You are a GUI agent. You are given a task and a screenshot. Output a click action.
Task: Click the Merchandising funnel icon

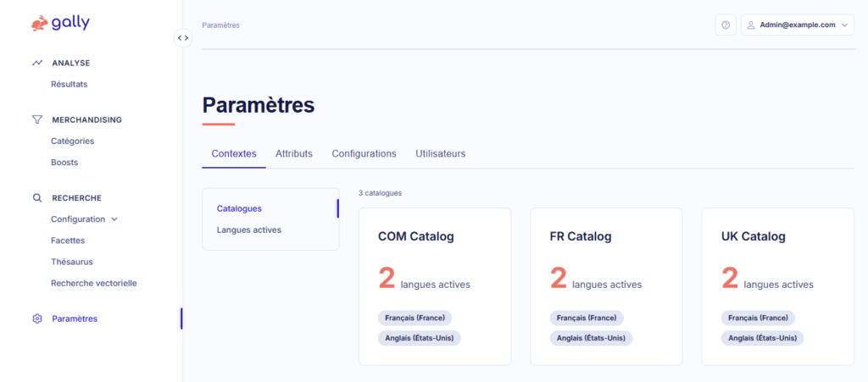[37, 119]
